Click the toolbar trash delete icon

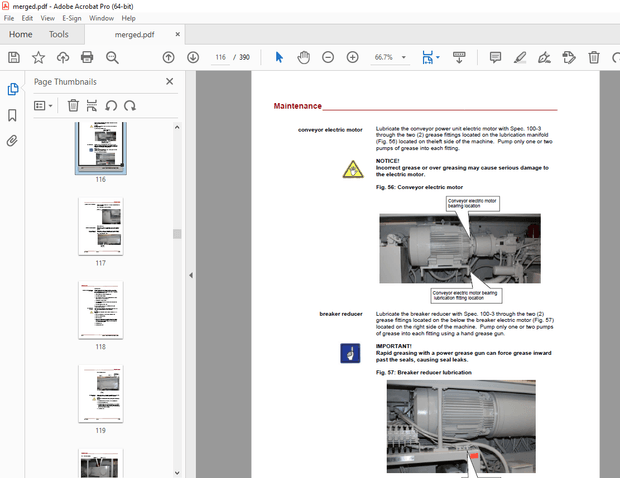pyautogui.click(x=594, y=57)
